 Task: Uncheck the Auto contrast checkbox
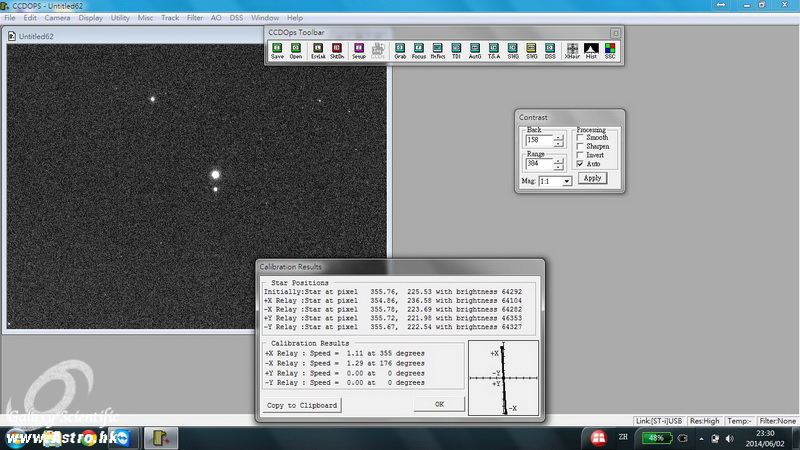(581, 164)
